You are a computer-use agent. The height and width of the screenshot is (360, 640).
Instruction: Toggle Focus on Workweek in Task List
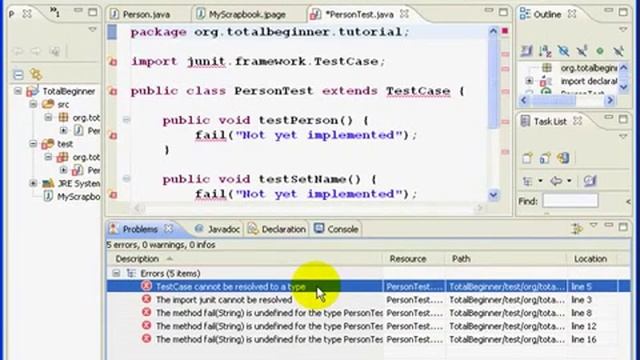coord(590,180)
